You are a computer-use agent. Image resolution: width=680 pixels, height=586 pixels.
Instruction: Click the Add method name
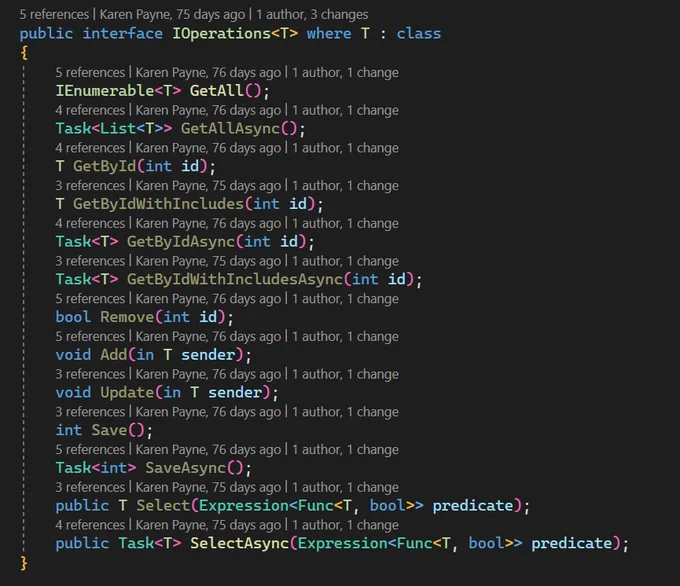click(x=114, y=355)
